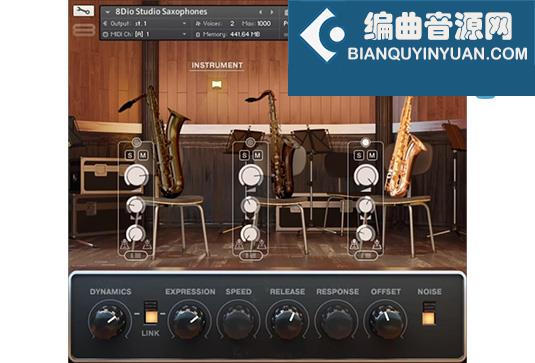Click the pill button at bottom of right sax panel

365,255
